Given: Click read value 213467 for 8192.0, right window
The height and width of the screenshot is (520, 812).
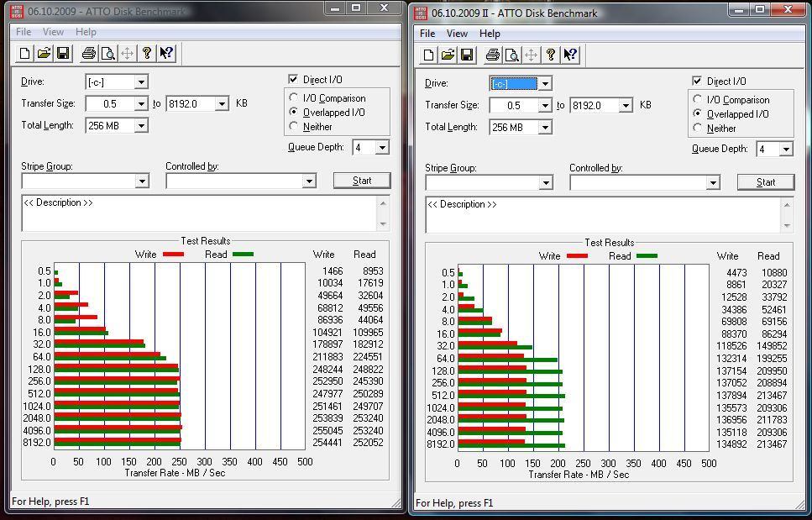Looking at the screenshot, I should [773, 444].
